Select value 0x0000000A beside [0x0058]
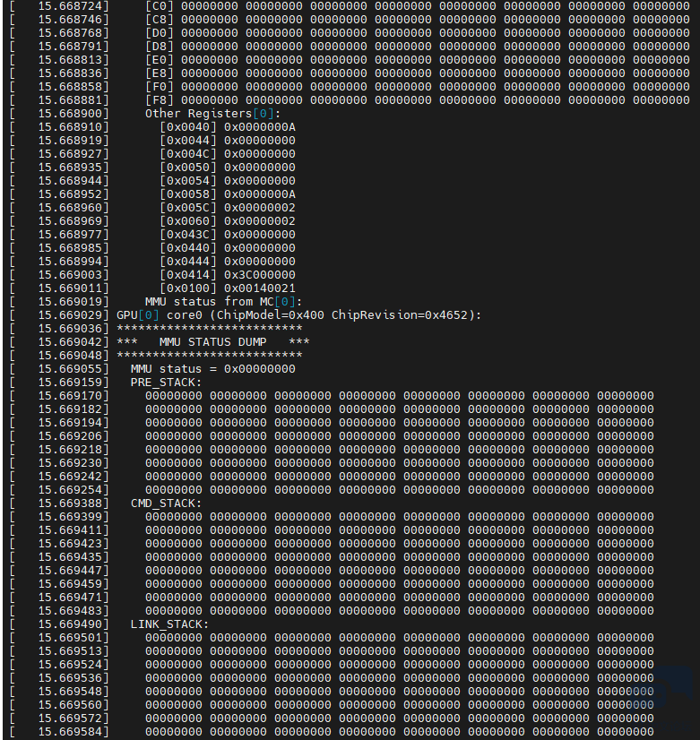Screen dimensions: 700x740 click(260, 194)
